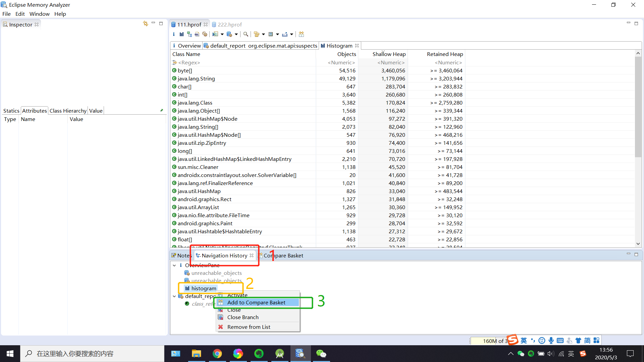
Task: Click the Class Name regex filter field
Action: point(189,62)
